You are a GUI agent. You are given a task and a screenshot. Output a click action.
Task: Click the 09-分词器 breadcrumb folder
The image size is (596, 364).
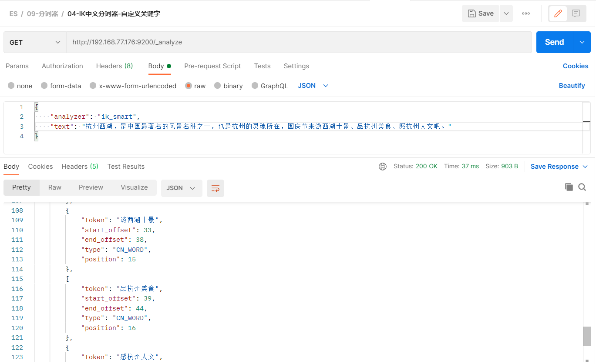(x=43, y=14)
